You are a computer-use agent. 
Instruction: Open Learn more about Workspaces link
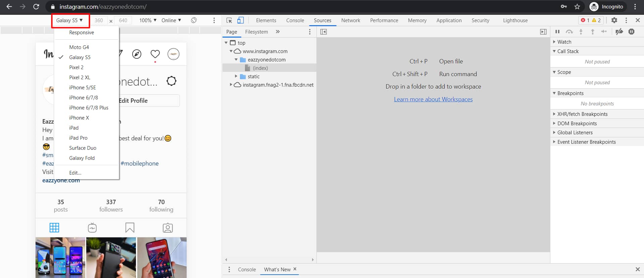coord(433,99)
